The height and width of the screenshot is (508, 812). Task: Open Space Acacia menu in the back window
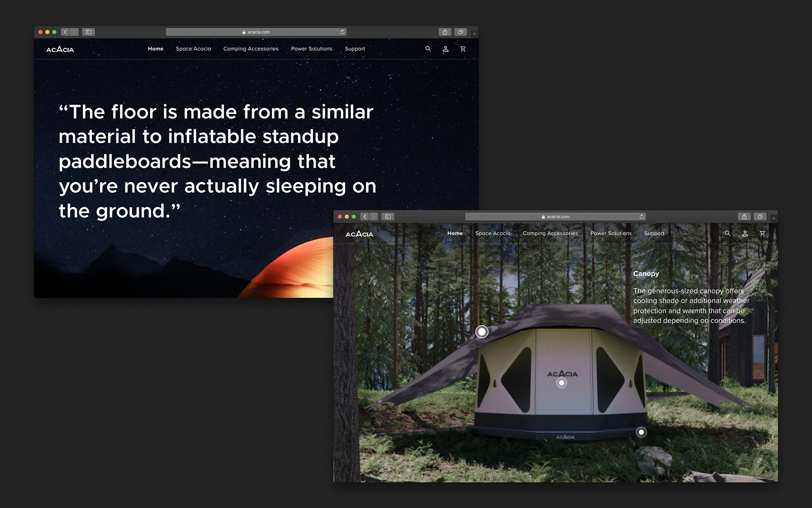coord(193,49)
